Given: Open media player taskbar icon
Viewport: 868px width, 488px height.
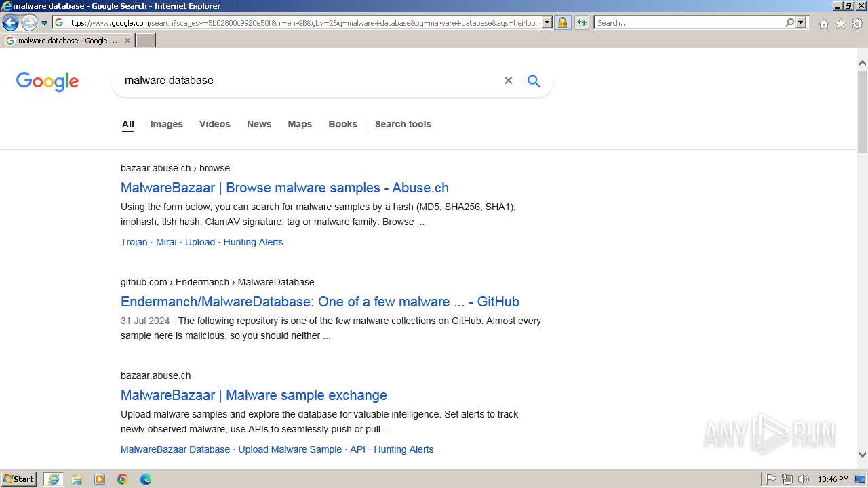Looking at the screenshot, I should click(x=100, y=479).
